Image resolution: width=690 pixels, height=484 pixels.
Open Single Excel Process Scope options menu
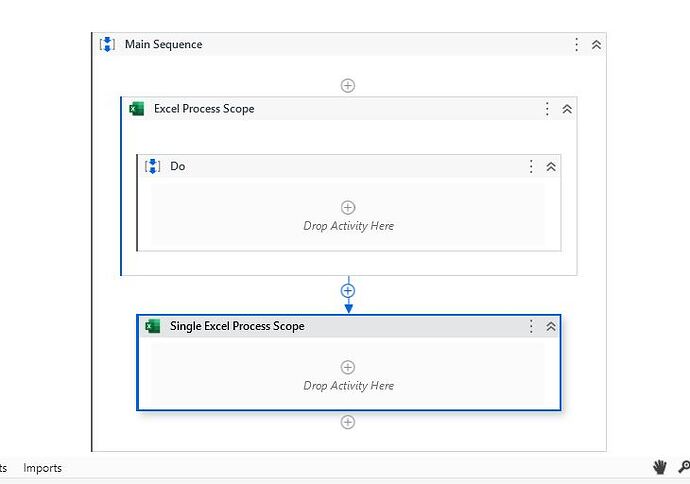[x=531, y=326]
